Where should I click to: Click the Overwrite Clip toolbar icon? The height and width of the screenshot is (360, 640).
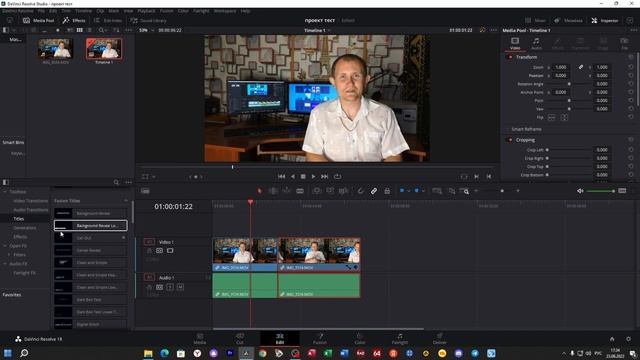330,191
